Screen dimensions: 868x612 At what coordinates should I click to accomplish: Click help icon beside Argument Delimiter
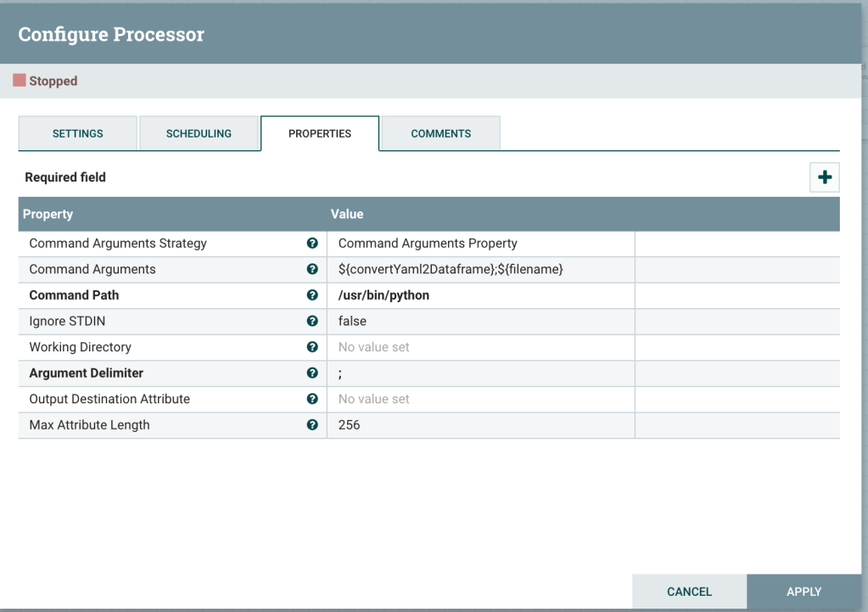(x=312, y=373)
